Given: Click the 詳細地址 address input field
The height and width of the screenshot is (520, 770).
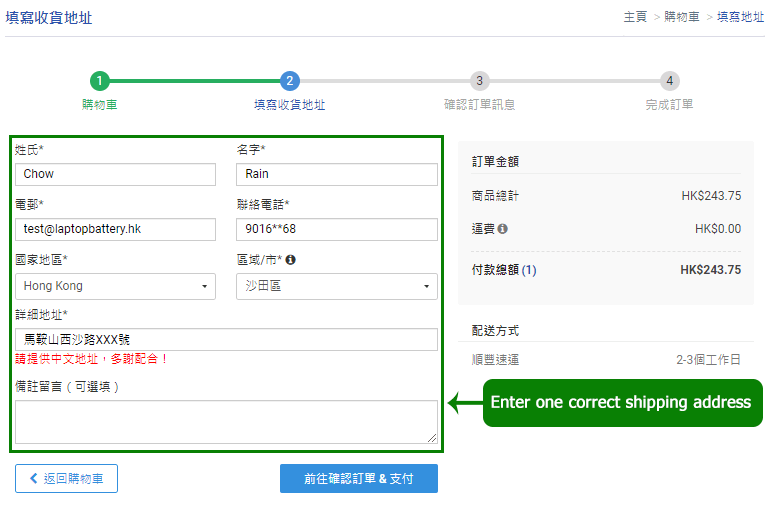Looking at the screenshot, I should tap(226, 339).
